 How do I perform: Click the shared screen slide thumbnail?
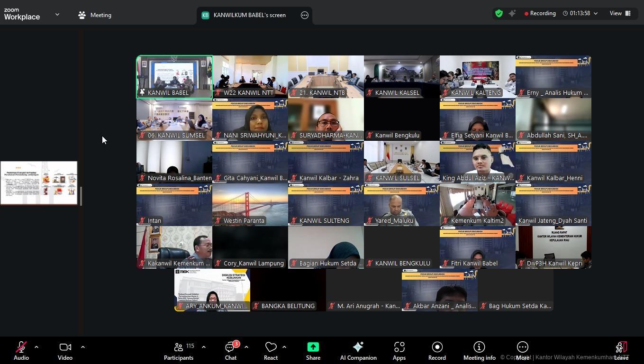coord(39,183)
